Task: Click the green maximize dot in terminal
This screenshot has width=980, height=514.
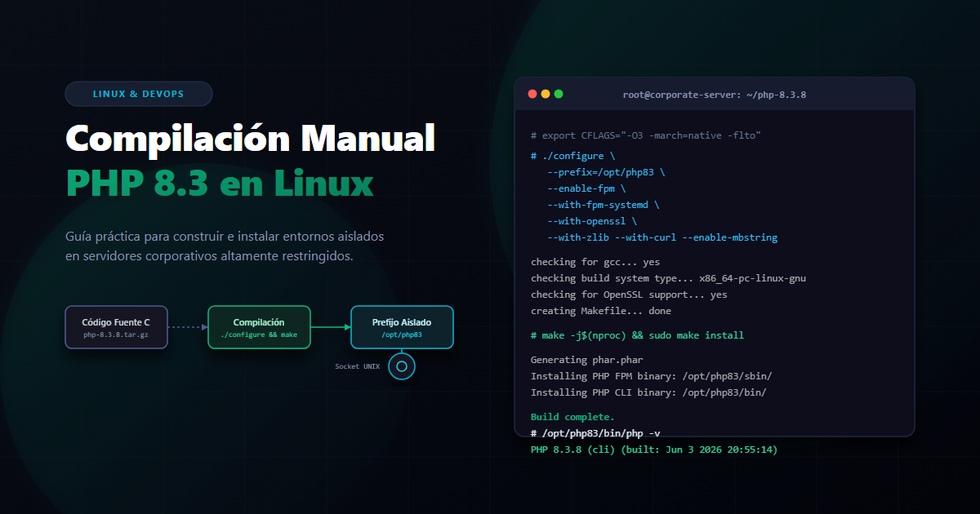Action: (x=559, y=94)
